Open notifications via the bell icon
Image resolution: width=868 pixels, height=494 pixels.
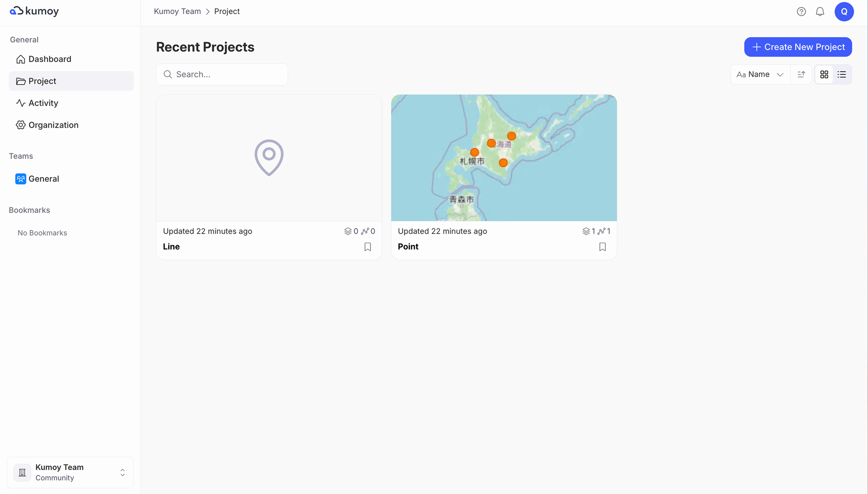point(820,11)
